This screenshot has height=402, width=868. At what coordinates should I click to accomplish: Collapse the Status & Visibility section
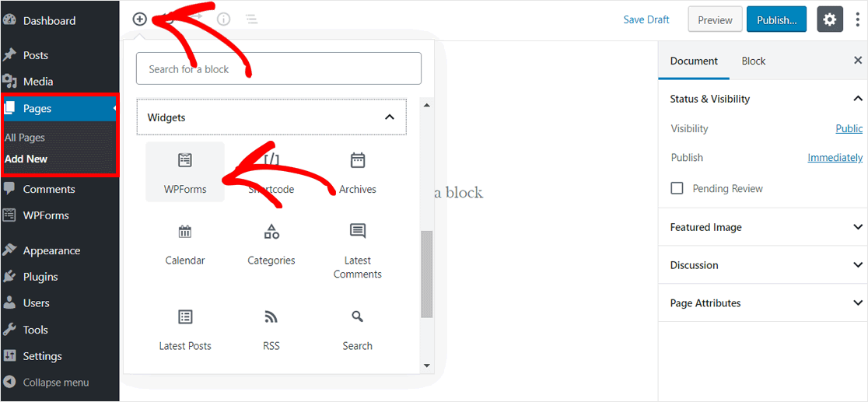[763, 99]
